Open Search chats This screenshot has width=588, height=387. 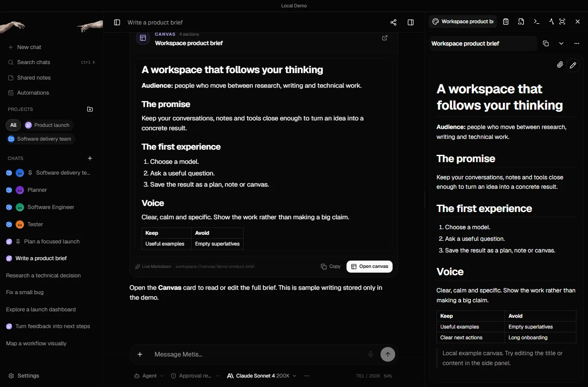pyautogui.click(x=52, y=62)
